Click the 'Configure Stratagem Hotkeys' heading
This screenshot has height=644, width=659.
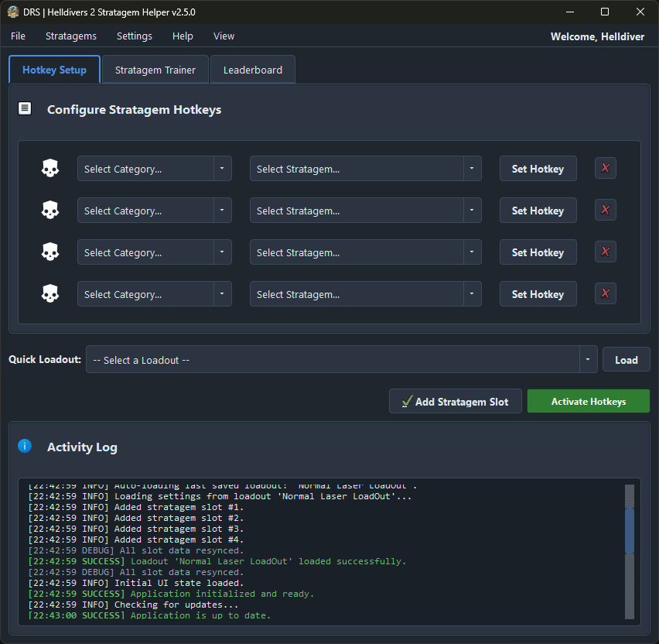pos(134,109)
